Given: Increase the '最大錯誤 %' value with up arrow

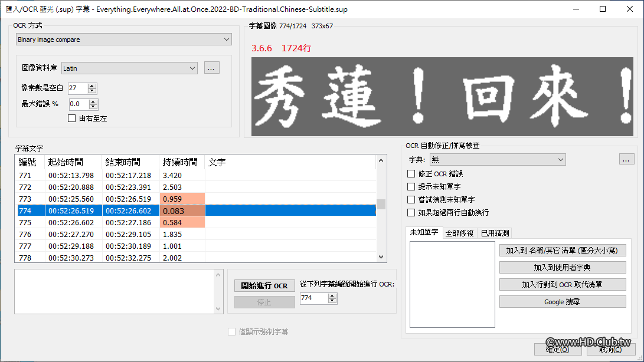Looking at the screenshot, I should pyautogui.click(x=94, y=101).
